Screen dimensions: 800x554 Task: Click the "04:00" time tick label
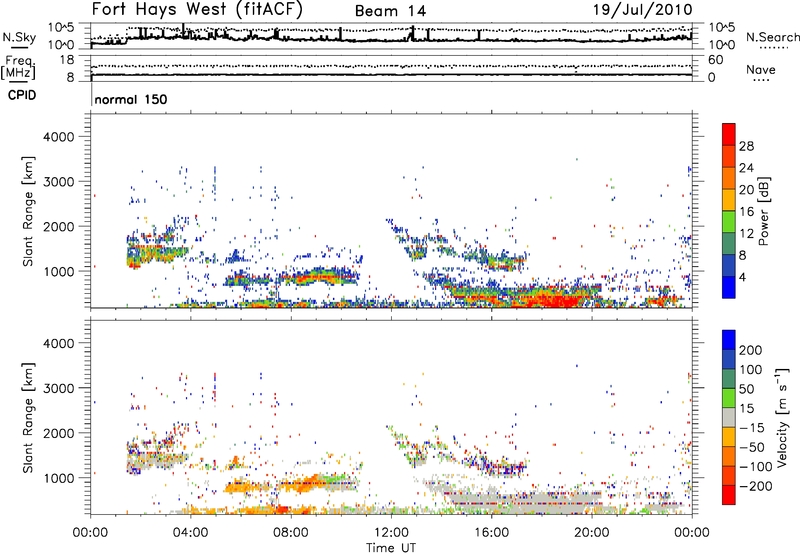point(190,533)
